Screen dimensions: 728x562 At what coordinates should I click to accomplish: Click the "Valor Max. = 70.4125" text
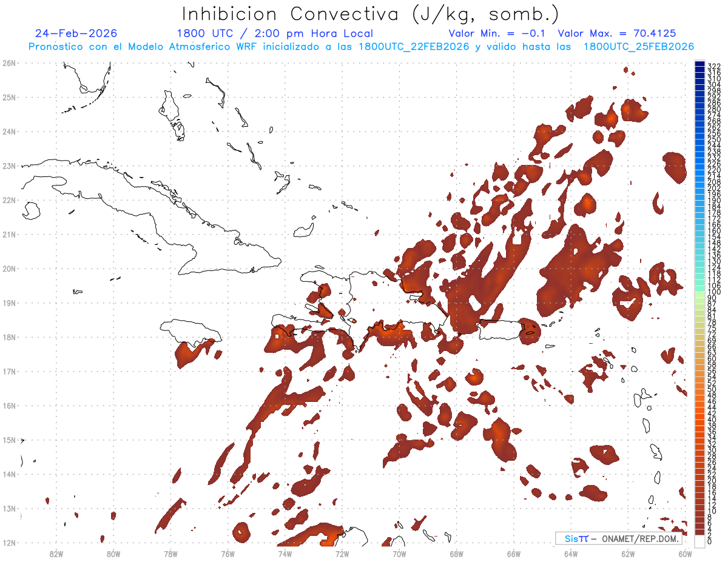coord(617,33)
